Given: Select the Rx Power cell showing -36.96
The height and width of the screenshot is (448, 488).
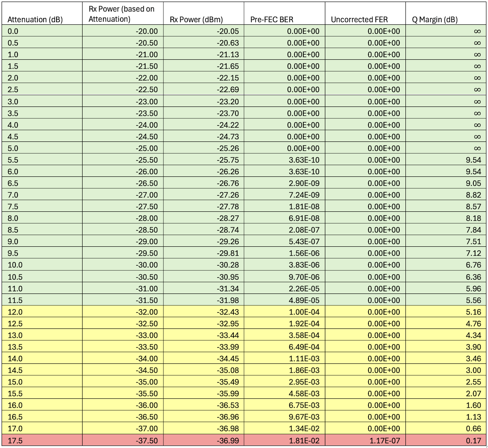Looking at the screenshot, I should click(x=204, y=417).
